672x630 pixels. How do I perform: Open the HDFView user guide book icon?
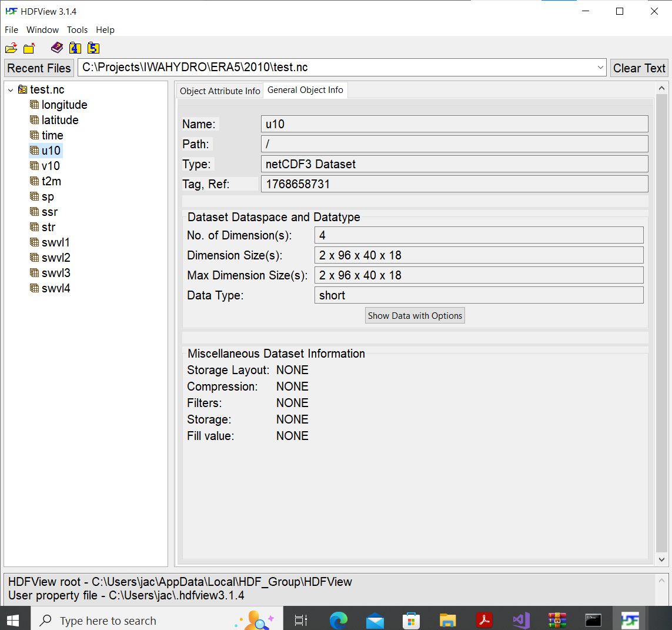click(x=56, y=48)
